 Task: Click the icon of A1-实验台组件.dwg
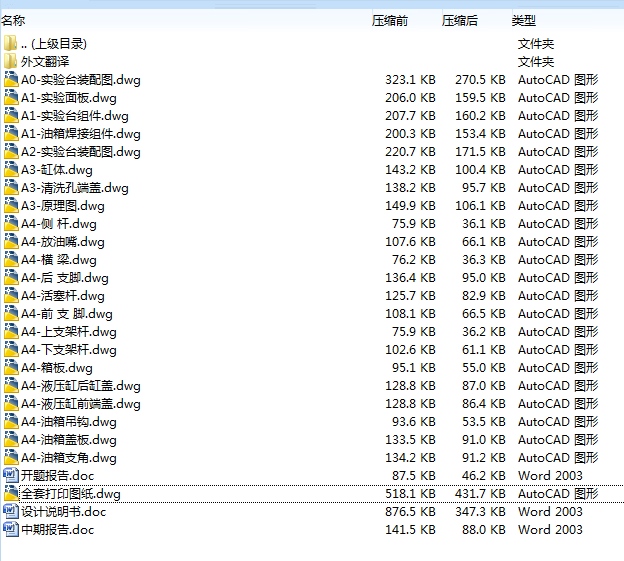pos(11,115)
